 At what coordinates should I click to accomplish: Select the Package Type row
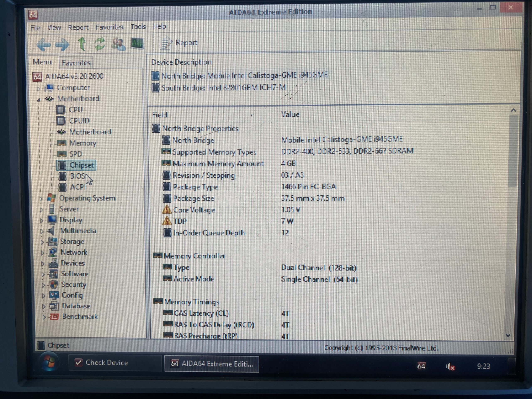pos(249,187)
